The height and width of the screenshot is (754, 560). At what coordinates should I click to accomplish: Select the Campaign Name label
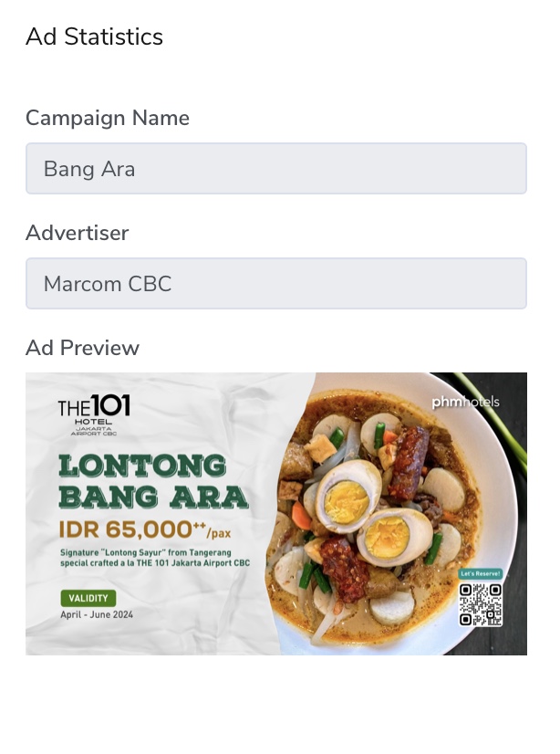108,119
